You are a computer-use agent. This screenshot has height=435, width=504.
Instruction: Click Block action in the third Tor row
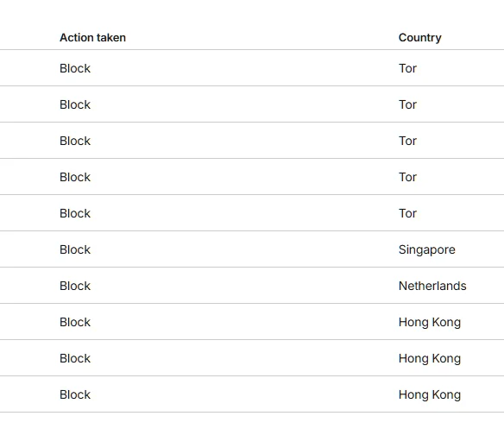pos(75,141)
